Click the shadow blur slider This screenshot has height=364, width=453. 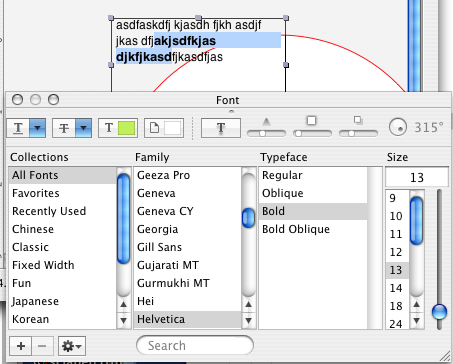coord(312,133)
